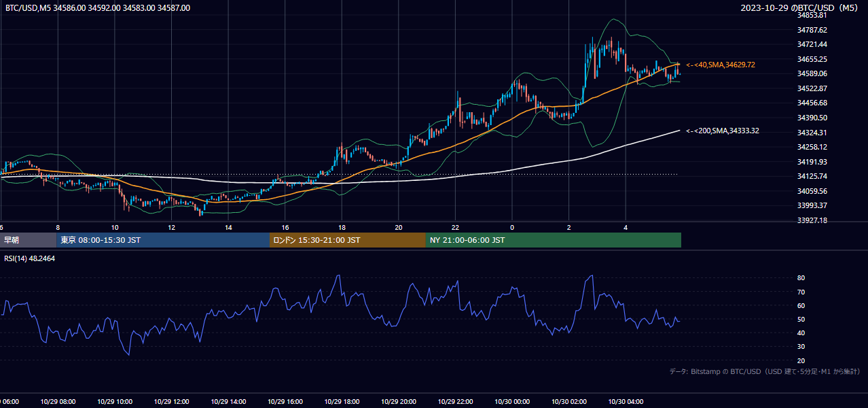This screenshot has width=868, height=408.
Task: Click the price axis value 34456.68
Action: click(812, 103)
